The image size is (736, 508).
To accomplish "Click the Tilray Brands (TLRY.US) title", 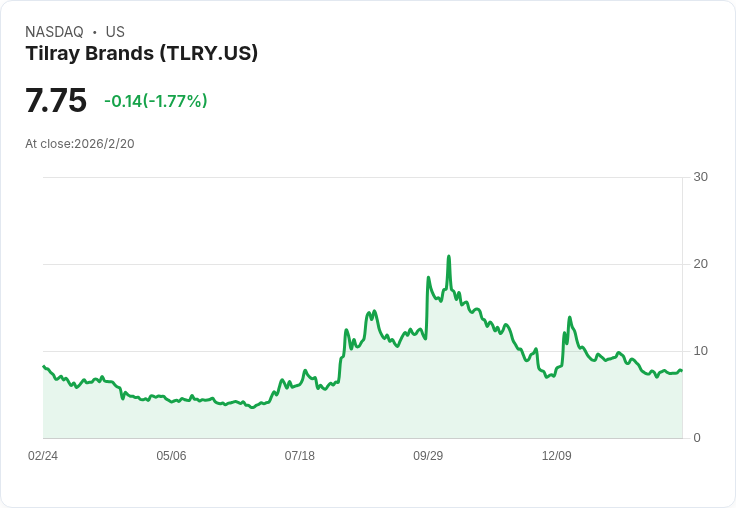I will pos(141,54).
